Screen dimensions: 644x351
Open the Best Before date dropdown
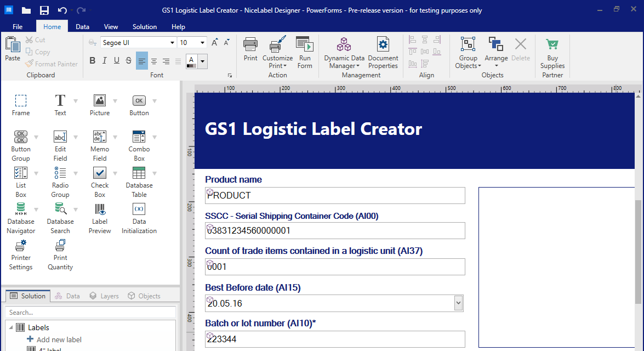[x=458, y=302]
